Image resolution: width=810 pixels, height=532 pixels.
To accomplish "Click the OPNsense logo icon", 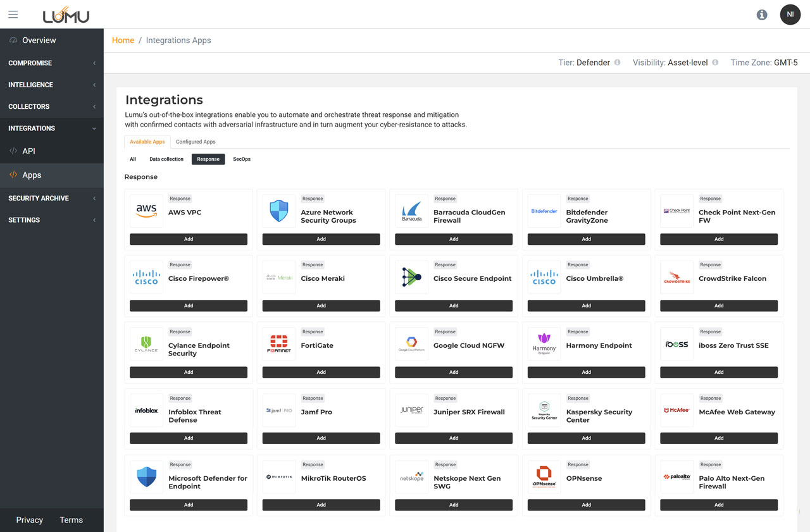I will (x=544, y=477).
